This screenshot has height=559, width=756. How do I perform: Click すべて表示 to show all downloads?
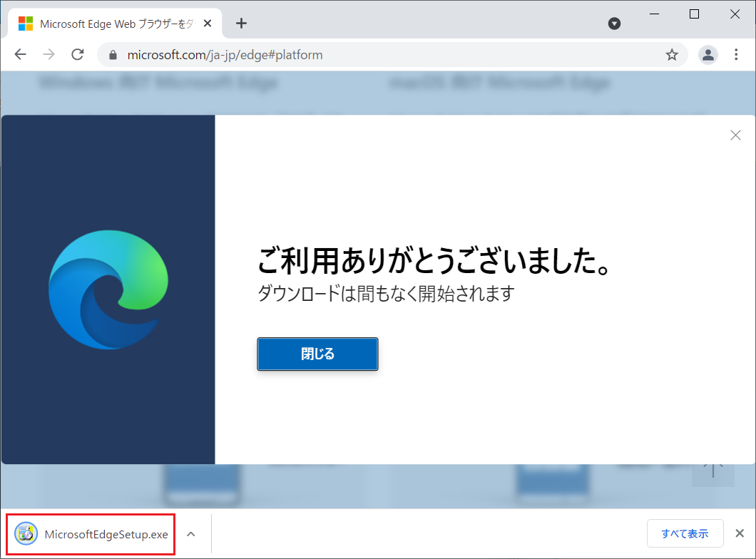[x=685, y=533]
